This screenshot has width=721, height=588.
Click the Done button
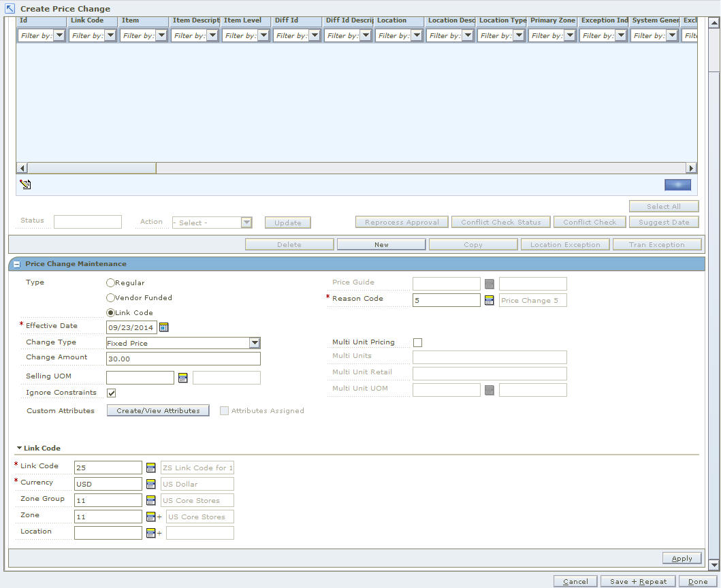[x=698, y=582]
